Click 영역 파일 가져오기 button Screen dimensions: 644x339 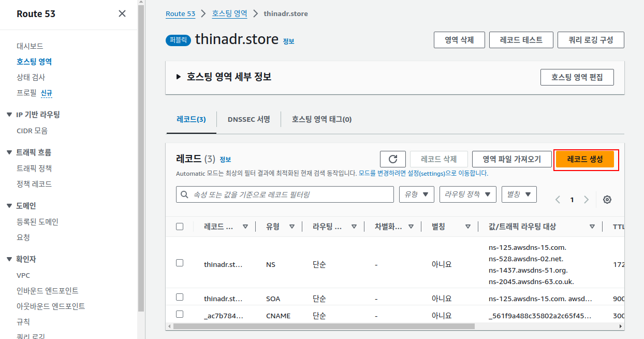click(x=511, y=159)
